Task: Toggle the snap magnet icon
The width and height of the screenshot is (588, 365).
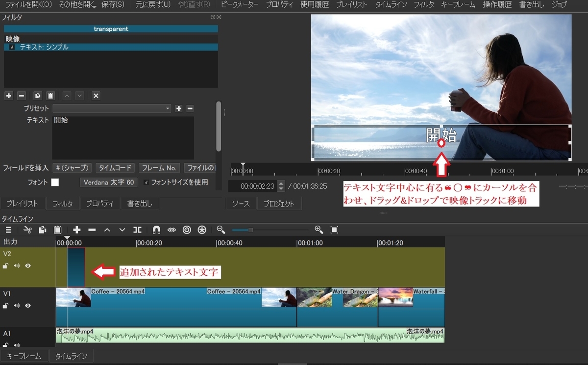Action: pyautogui.click(x=156, y=230)
